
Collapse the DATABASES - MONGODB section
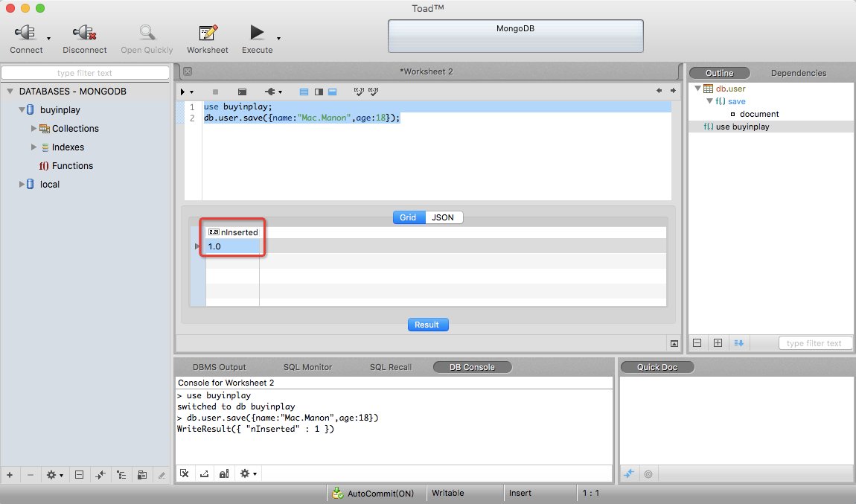pos(10,91)
